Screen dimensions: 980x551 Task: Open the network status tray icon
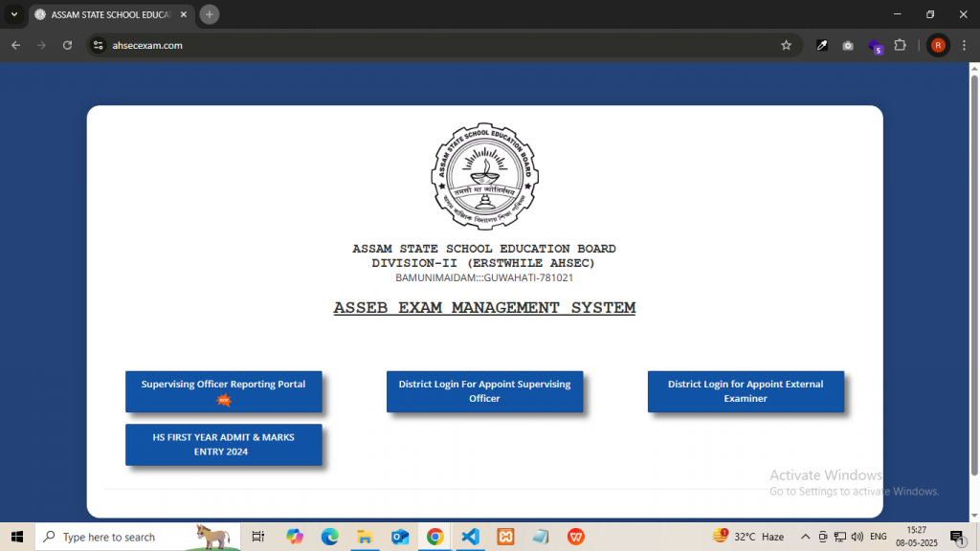pyautogui.click(x=840, y=537)
